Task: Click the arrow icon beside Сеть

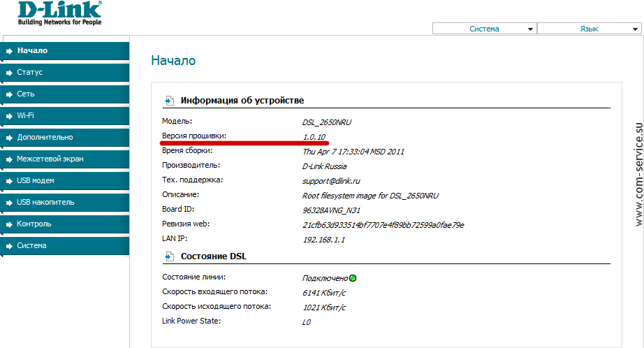Action: [x=9, y=94]
